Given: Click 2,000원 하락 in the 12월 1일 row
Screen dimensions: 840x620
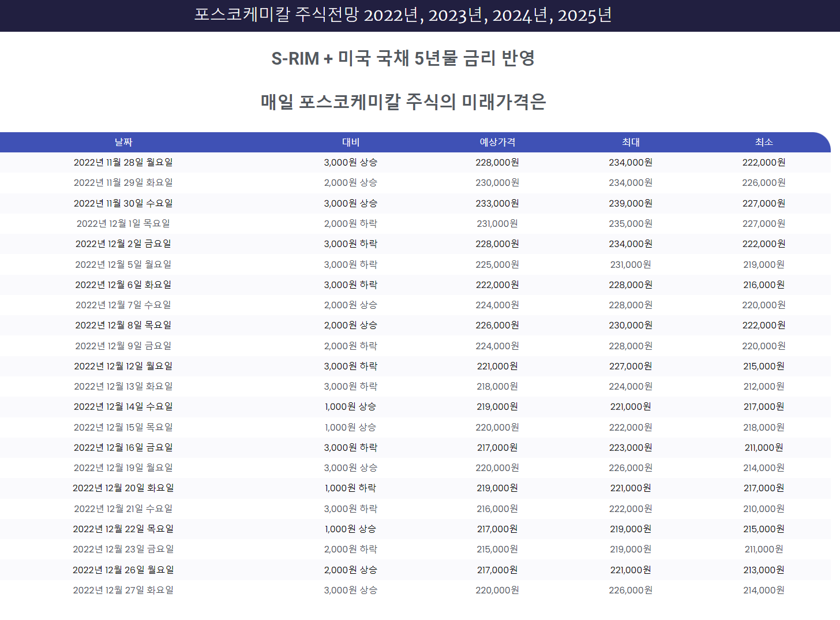Looking at the screenshot, I should tap(351, 223).
